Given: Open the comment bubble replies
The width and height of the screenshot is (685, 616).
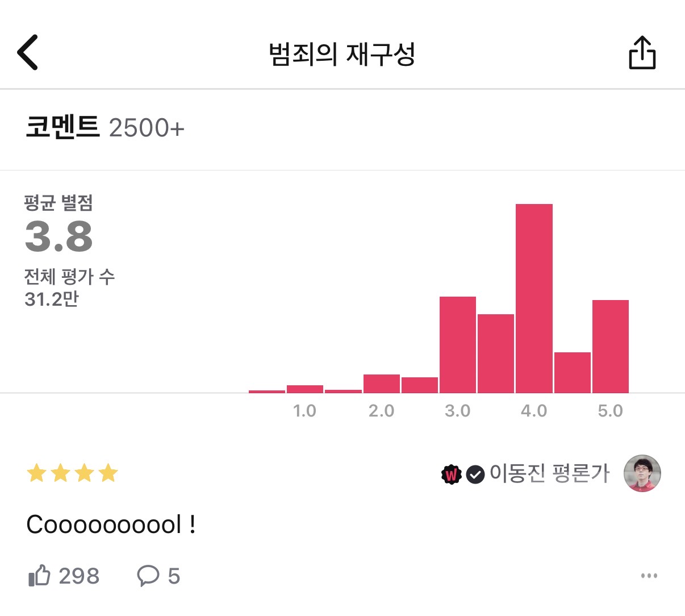Looking at the screenshot, I should (x=148, y=576).
